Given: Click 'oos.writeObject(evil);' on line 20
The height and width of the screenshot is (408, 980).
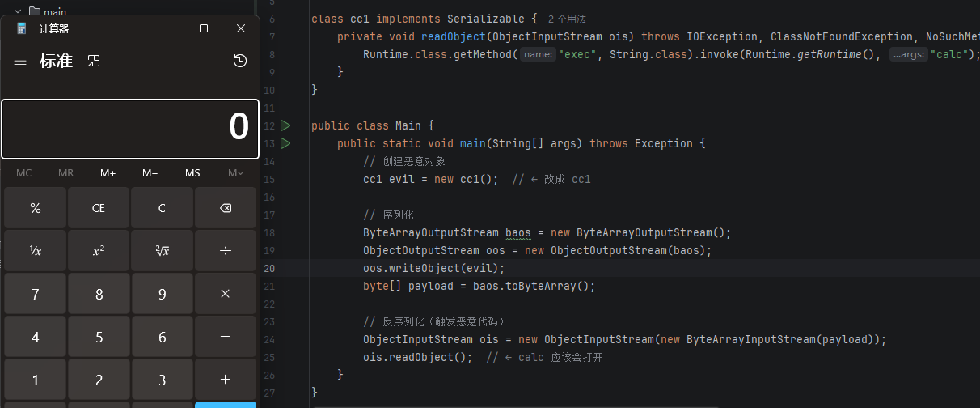Looking at the screenshot, I should click(434, 268).
